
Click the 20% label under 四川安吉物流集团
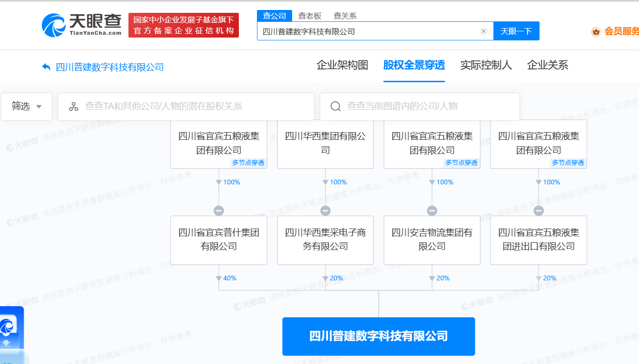pyautogui.click(x=443, y=278)
